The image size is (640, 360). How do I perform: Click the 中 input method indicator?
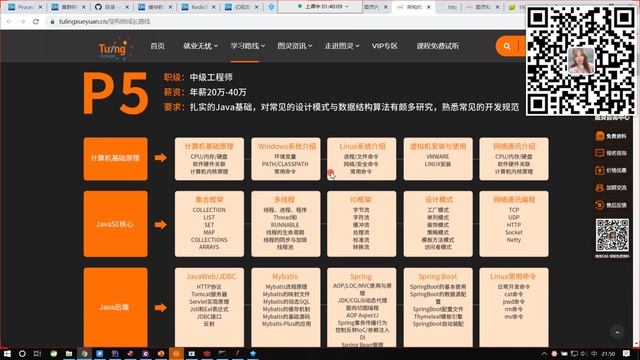tap(594, 354)
